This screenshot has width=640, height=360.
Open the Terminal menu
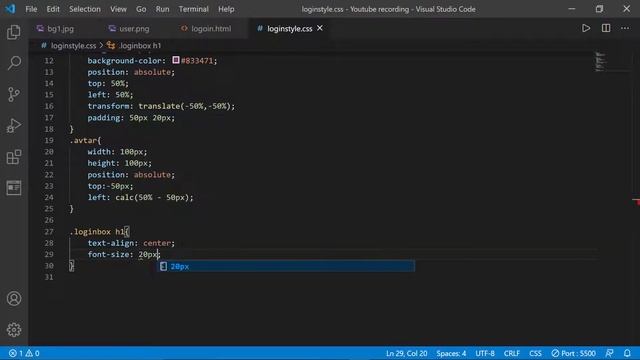[193, 9]
